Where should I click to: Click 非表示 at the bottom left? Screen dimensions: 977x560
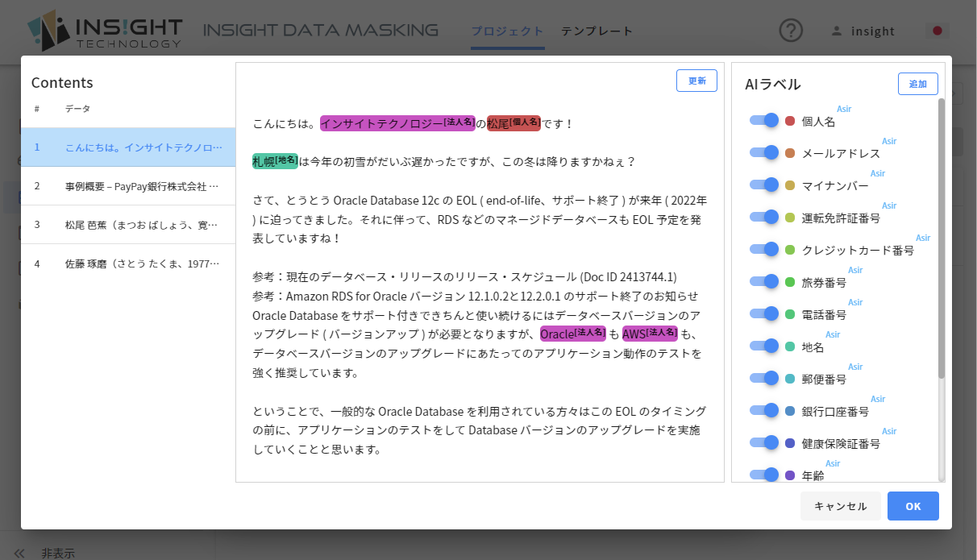[x=59, y=553]
